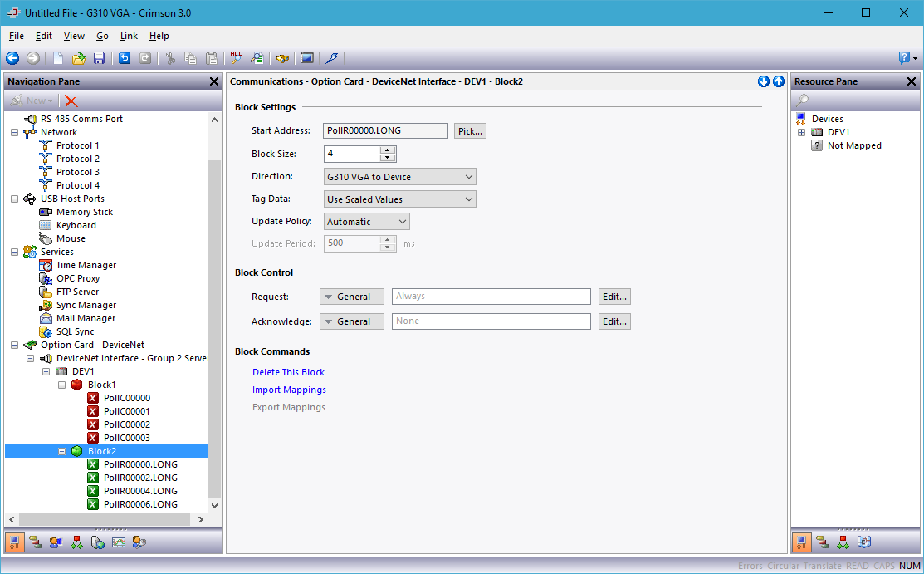Image resolution: width=924 pixels, height=574 pixels.
Task: Open Display Pages category in Navigation Pane bar
Action: pyautogui.click(x=56, y=542)
